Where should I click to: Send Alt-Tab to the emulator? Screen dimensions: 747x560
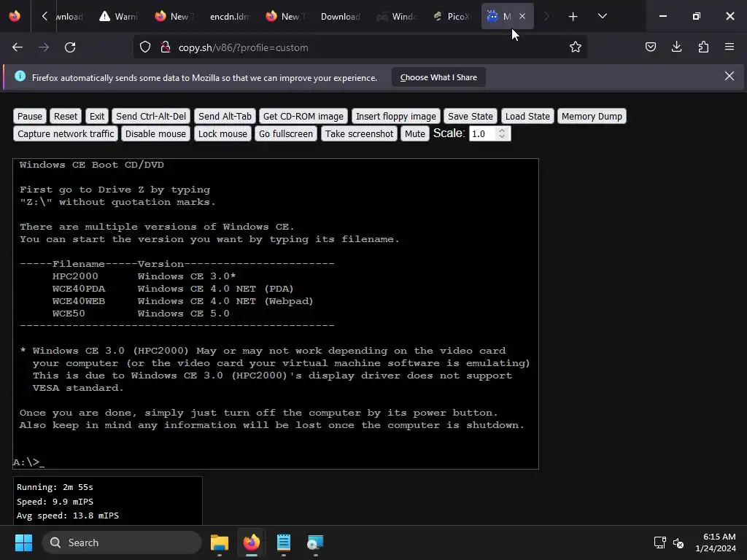coord(225,116)
